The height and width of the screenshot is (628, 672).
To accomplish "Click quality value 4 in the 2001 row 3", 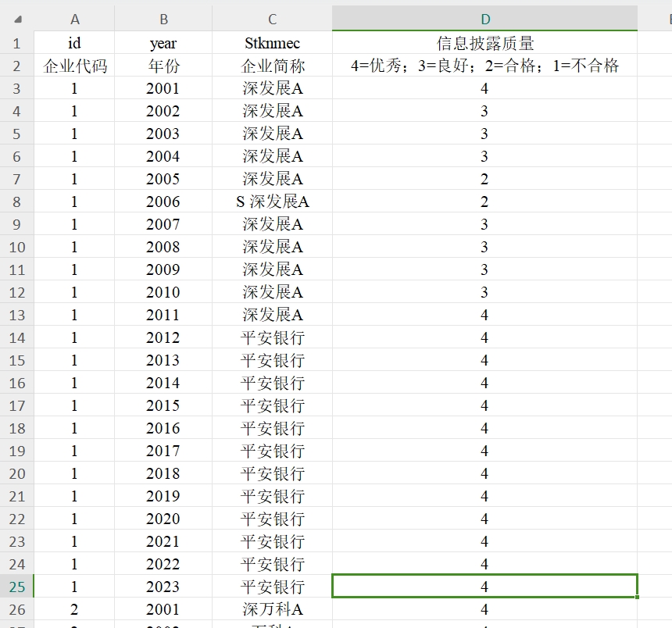I will coord(484,88).
